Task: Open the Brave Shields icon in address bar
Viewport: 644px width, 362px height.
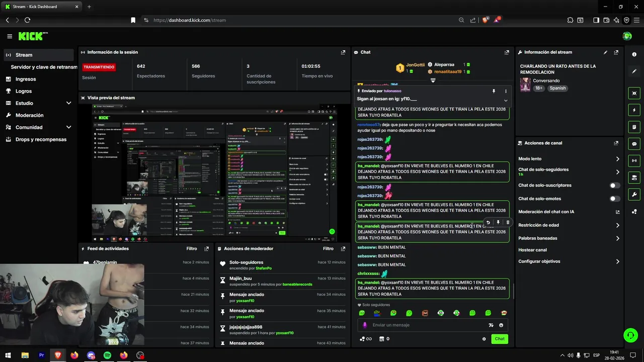Action: 486,20
